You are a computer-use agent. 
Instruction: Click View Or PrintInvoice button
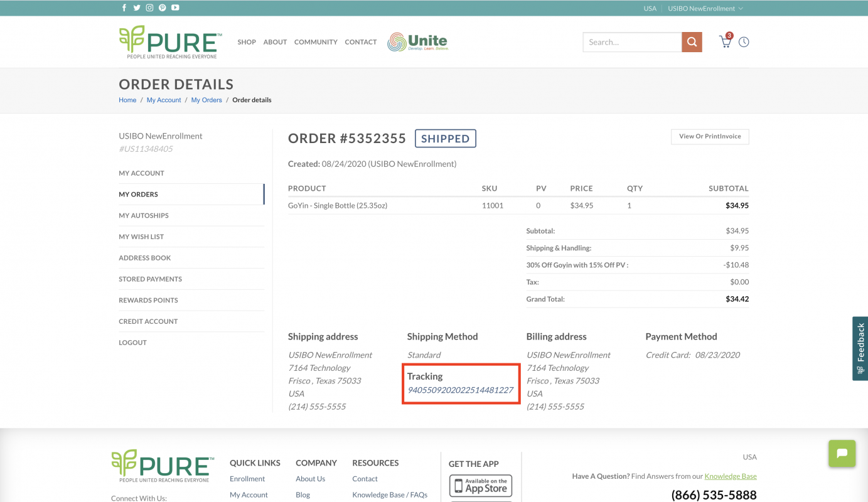click(x=710, y=136)
